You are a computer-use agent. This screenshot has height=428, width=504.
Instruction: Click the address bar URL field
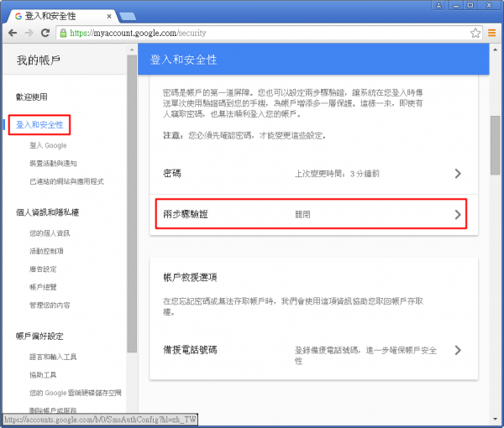[252, 33]
